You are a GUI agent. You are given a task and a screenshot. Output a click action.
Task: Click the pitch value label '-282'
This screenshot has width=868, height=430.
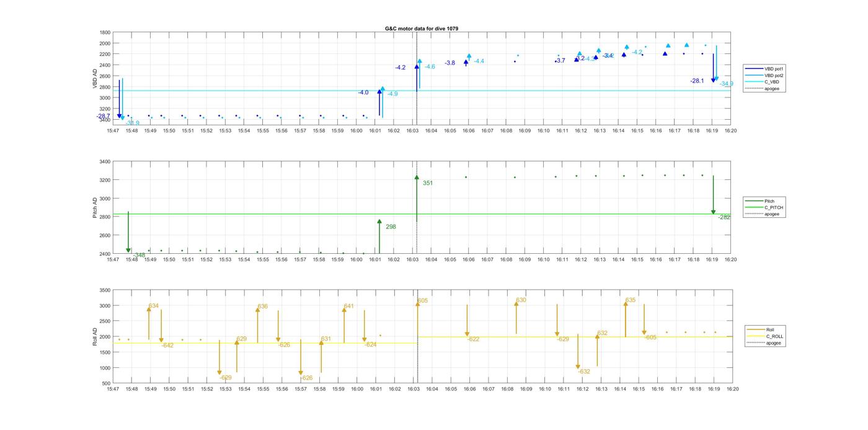pyautogui.click(x=724, y=217)
